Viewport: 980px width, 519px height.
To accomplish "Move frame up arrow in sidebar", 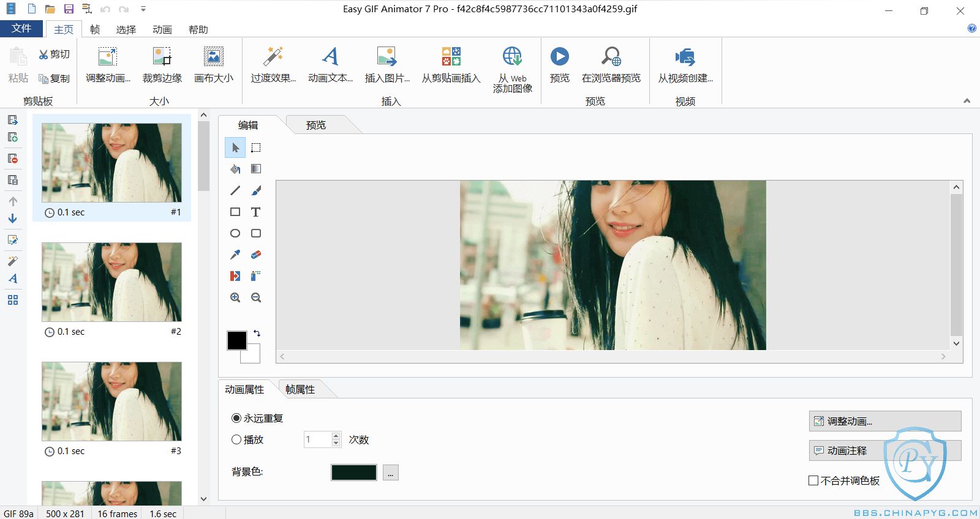I will (13, 201).
